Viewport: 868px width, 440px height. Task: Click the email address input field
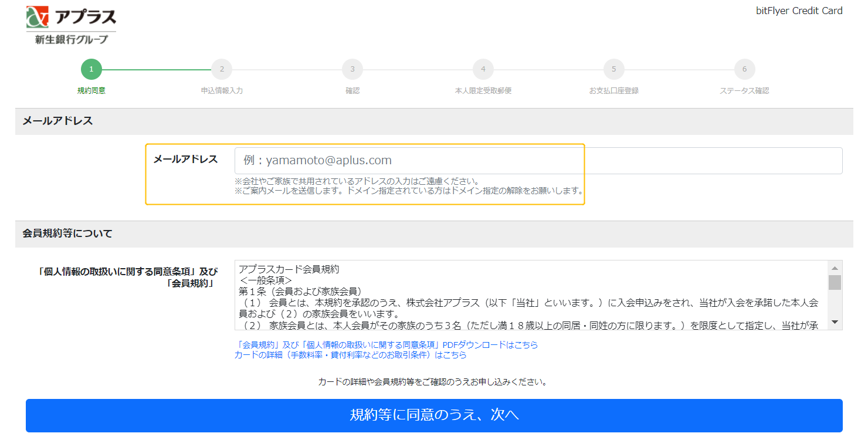(538, 161)
